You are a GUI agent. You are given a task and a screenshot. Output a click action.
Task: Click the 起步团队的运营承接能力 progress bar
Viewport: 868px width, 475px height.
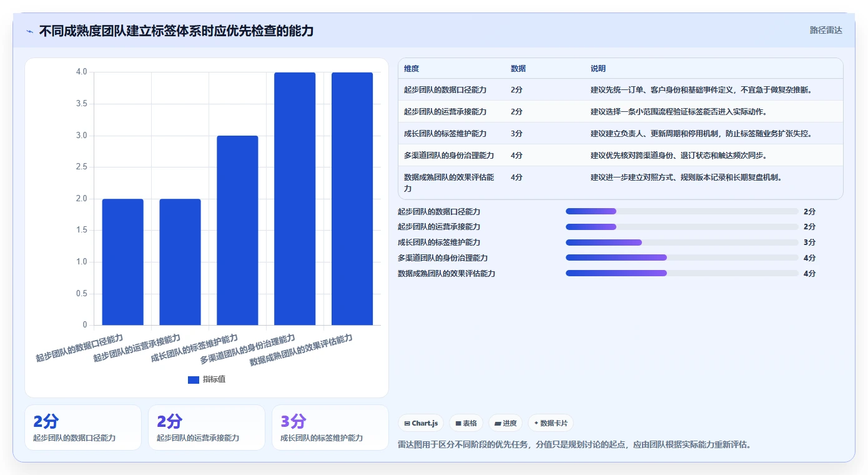[682, 227]
